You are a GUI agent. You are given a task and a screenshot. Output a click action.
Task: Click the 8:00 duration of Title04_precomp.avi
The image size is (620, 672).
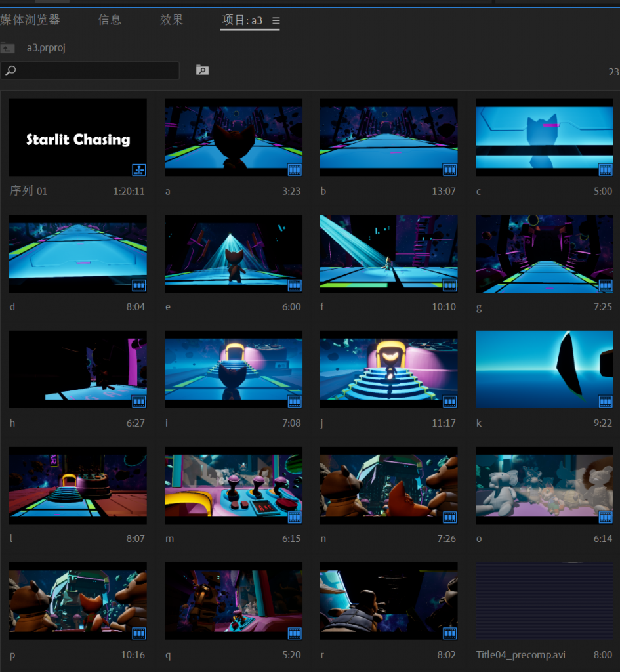pyautogui.click(x=603, y=655)
